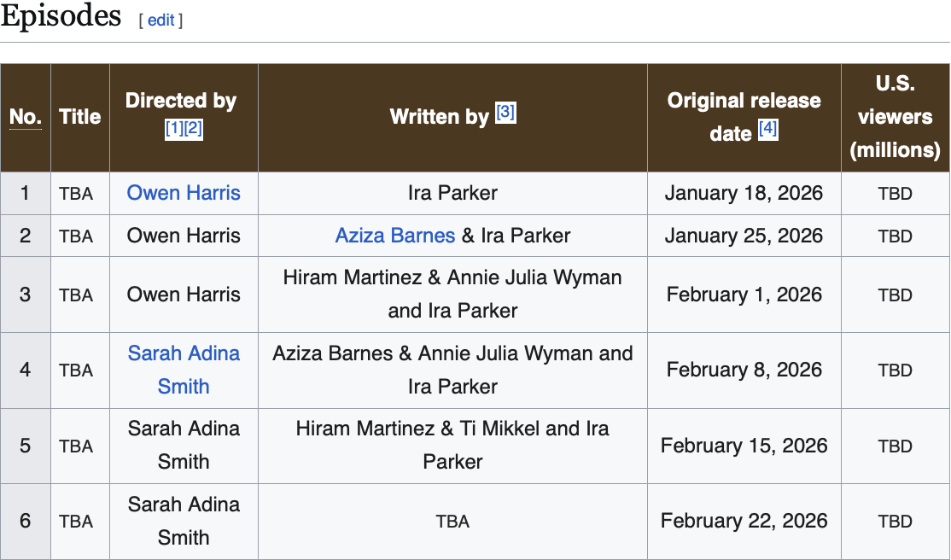Click the TBA writer cell in episode 6
Screen dimensions: 951x560
click(452, 522)
